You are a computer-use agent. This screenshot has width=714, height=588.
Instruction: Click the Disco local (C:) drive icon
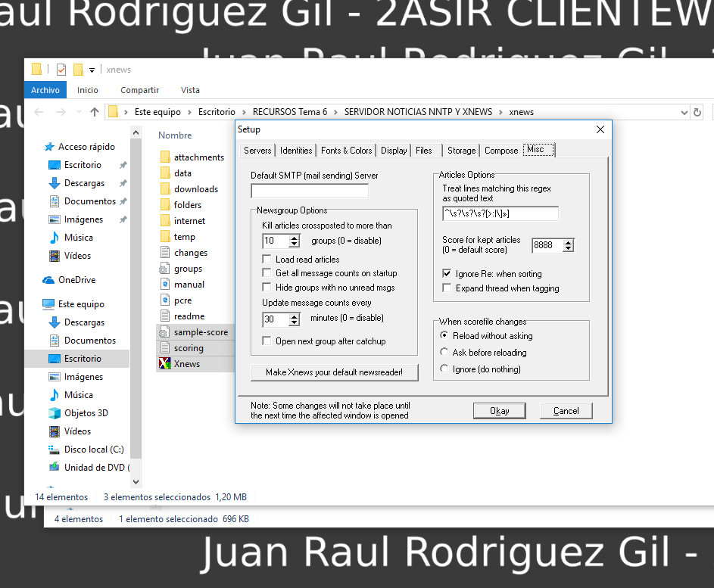(x=55, y=450)
